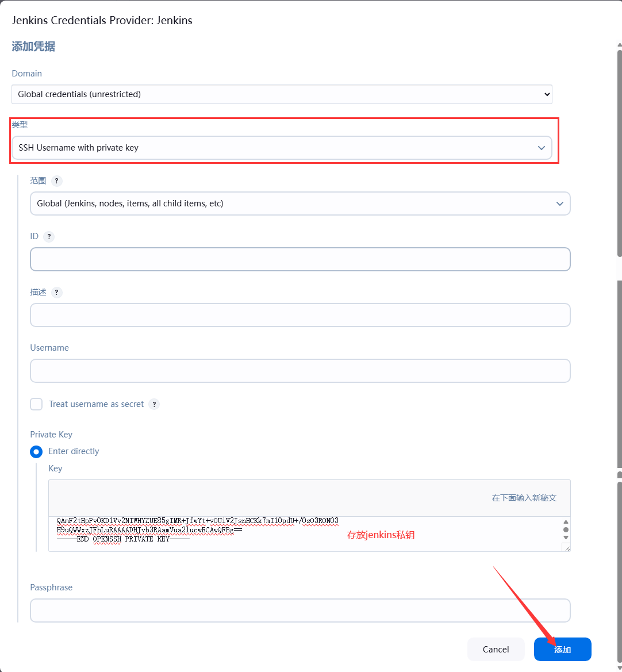The image size is (622, 672).
Task: Open the help icon next to 范围
Action: coord(56,181)
